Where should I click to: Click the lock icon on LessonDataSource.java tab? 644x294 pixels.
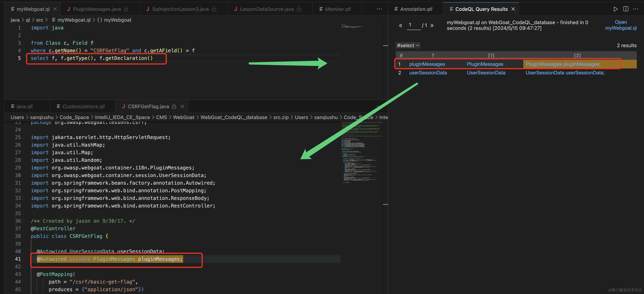point(299,9)
